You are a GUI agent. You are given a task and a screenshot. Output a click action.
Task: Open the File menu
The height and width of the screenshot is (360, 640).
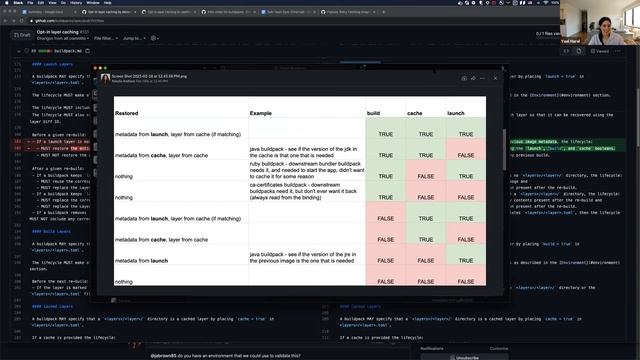pyautogui.click(x=30, y=2)
